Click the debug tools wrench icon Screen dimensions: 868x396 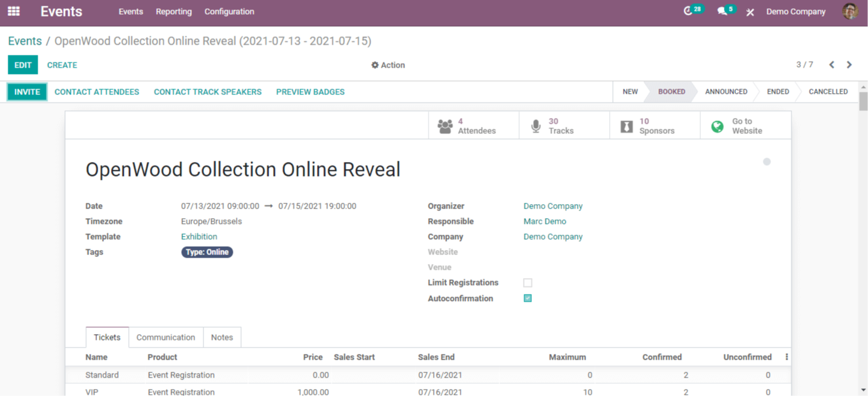[750, 12]
